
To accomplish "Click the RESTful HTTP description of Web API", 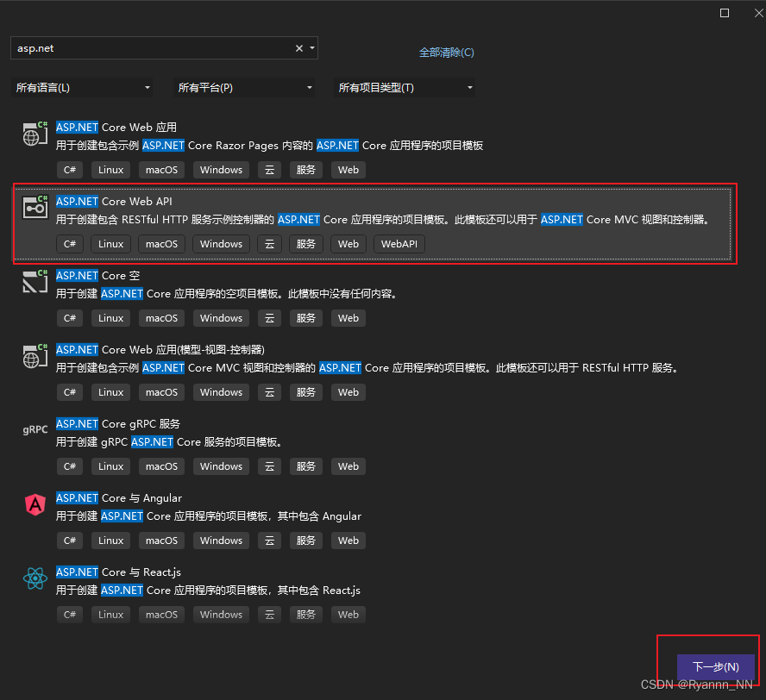I will [383, 220].
